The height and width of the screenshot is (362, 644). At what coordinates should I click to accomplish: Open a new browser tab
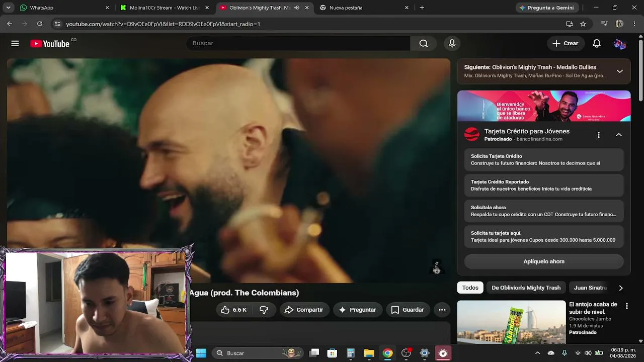coord(422,8)
